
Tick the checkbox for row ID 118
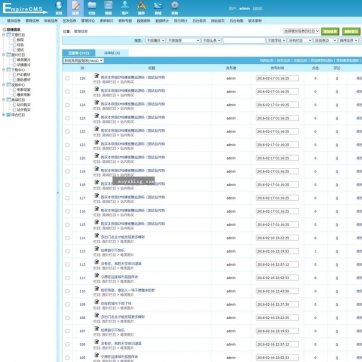click(x=68, y=185)
